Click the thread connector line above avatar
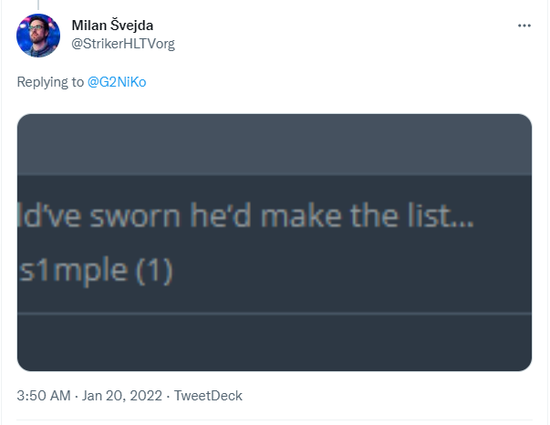Screen dimensions: 550x425 click(38, 5)
